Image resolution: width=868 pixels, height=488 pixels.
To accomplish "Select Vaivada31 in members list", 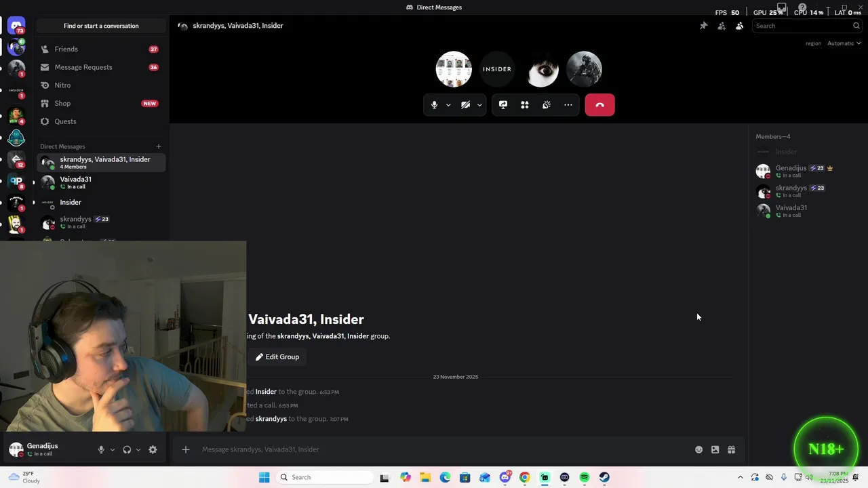I will [x=805, y=211].
